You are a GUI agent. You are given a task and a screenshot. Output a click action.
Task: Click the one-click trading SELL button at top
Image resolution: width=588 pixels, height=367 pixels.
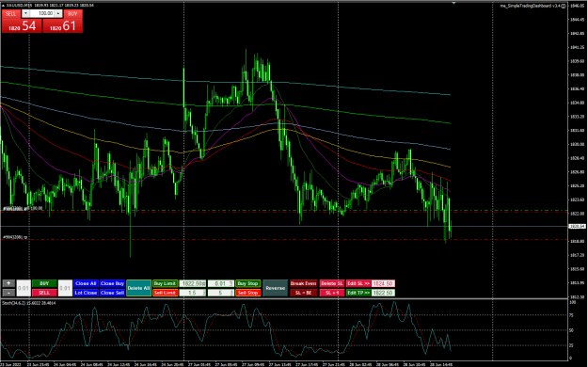click(x=11, y=13)
